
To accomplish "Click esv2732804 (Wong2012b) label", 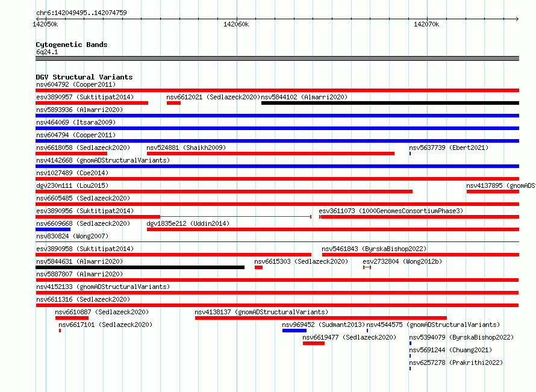I will (x=402, y=261).
